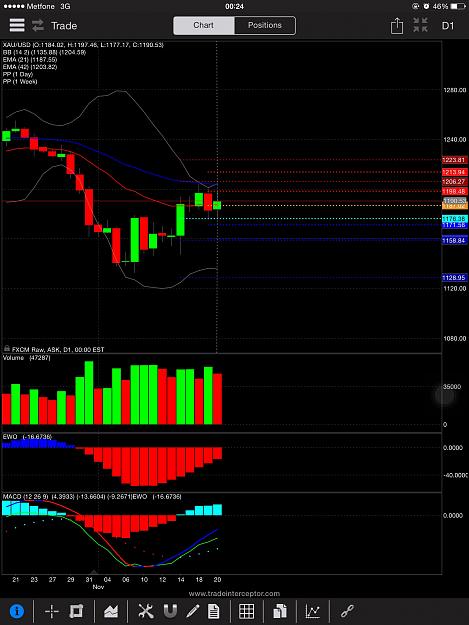
Task: Switch to the Chart tab
Action: [x=204, y=25]
